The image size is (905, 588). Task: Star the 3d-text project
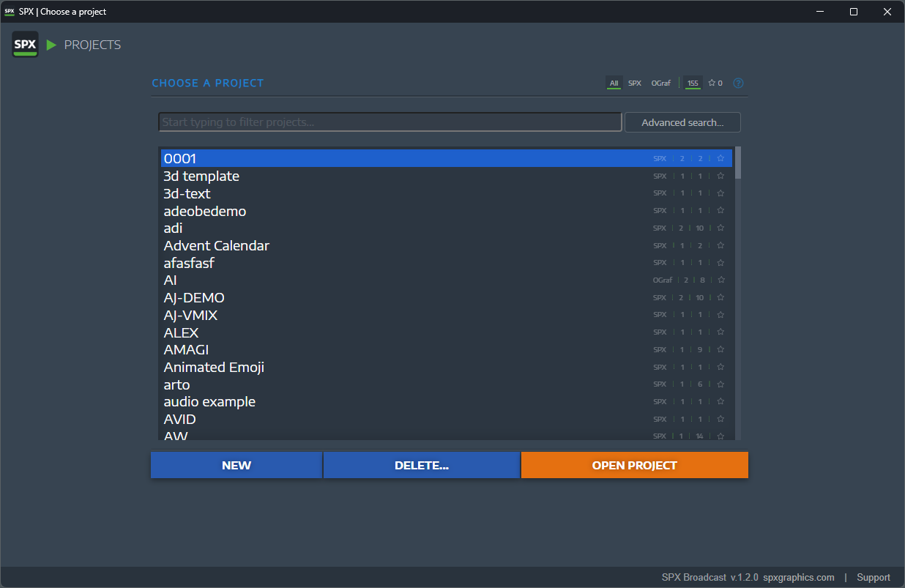(x=720, y=193)
